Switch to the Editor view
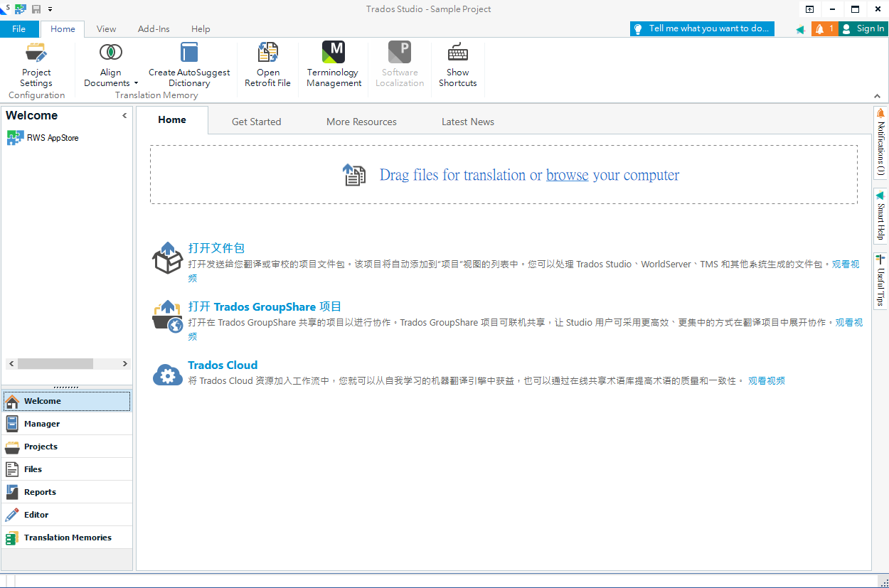Viewport: 889px width, 588px height. coord(67,515)
